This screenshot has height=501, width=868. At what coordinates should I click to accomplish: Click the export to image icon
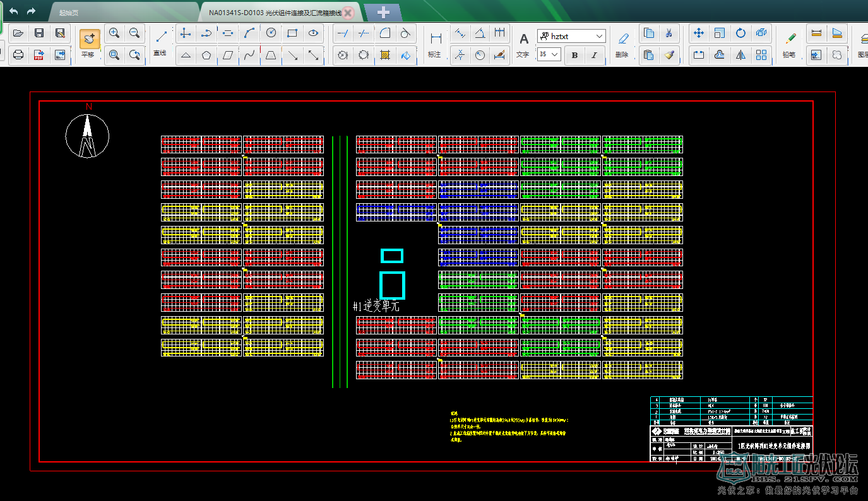60,55
